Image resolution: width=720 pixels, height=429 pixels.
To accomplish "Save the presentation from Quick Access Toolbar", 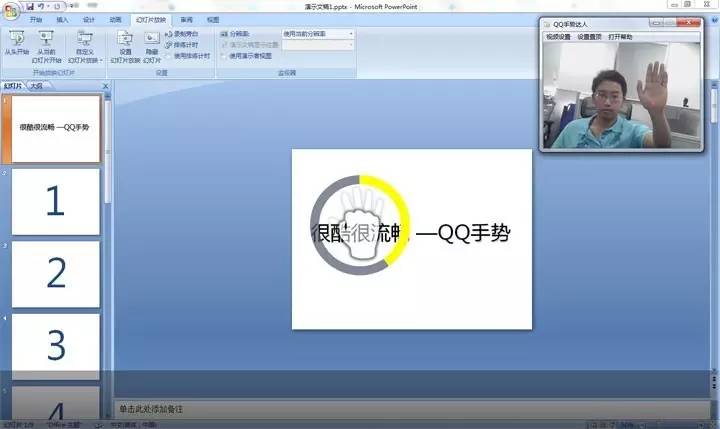I will [30, 6].
